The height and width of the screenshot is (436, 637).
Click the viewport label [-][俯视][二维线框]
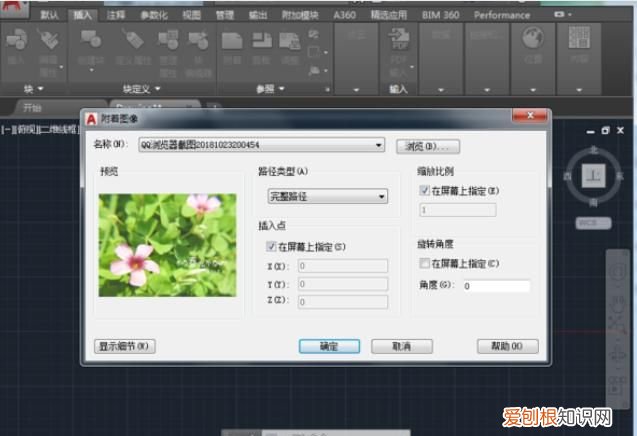[40, 130]
